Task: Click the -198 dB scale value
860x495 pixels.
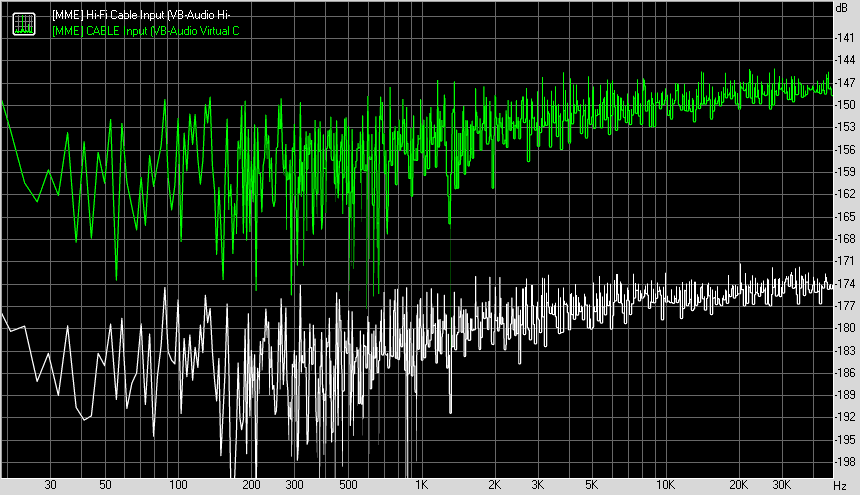Action: pyautogui.click(x=845, y=462)
